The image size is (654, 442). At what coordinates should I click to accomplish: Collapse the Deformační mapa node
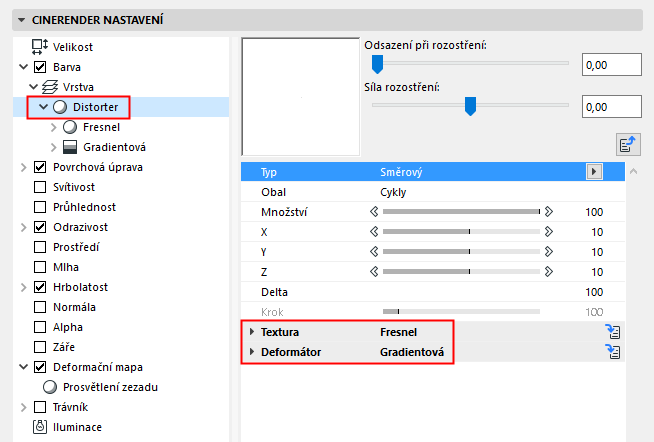(24, 367)
